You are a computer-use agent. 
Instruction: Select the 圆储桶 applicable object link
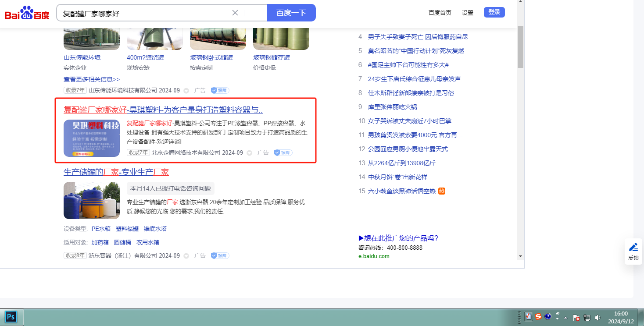click(122, 242)
